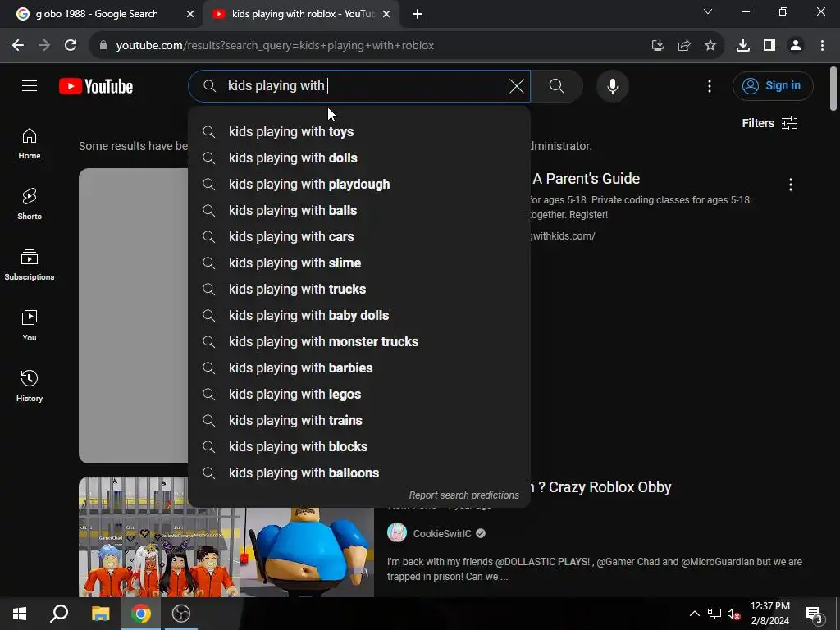Open Shorts in the sidebar
Image resolution: width=840 pixels, height=630 pixels.
[30, 204]
